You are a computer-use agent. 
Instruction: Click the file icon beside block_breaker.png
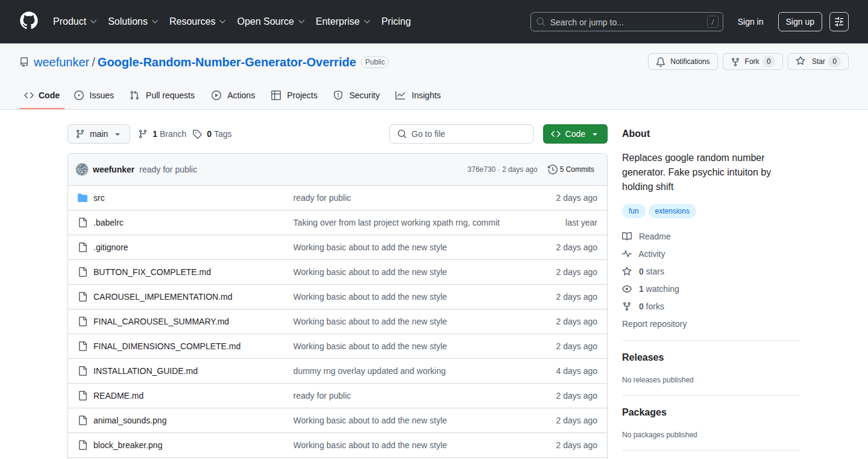(83, 445)
